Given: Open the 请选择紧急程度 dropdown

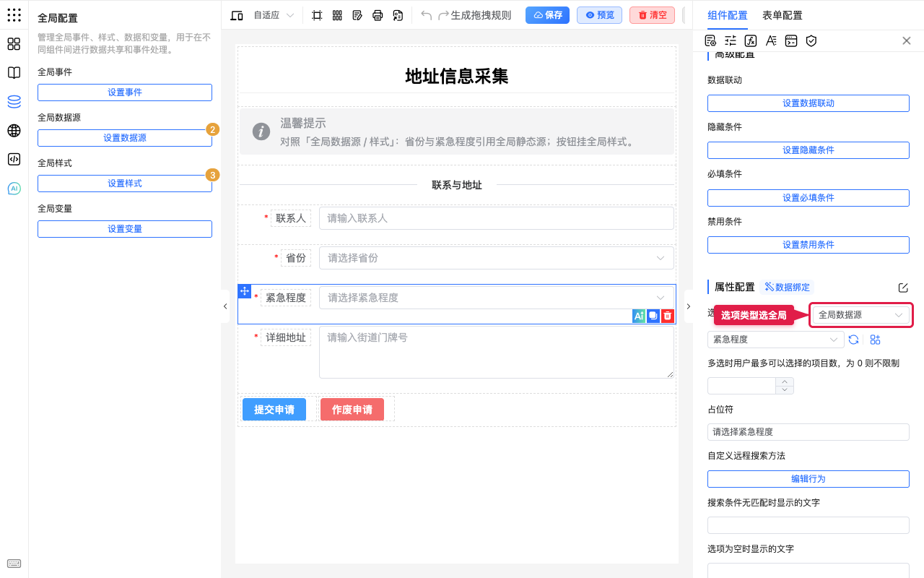Looking at the screenshot, I should point(497,298).
